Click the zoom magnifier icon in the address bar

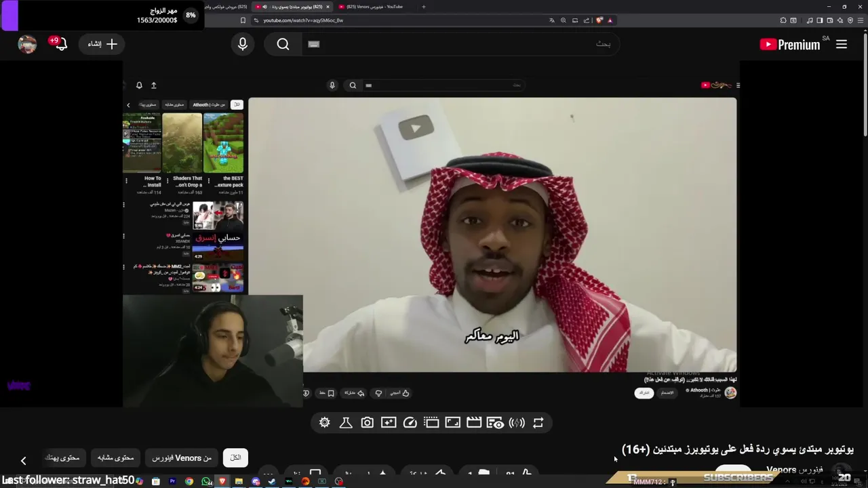point(564,20)
